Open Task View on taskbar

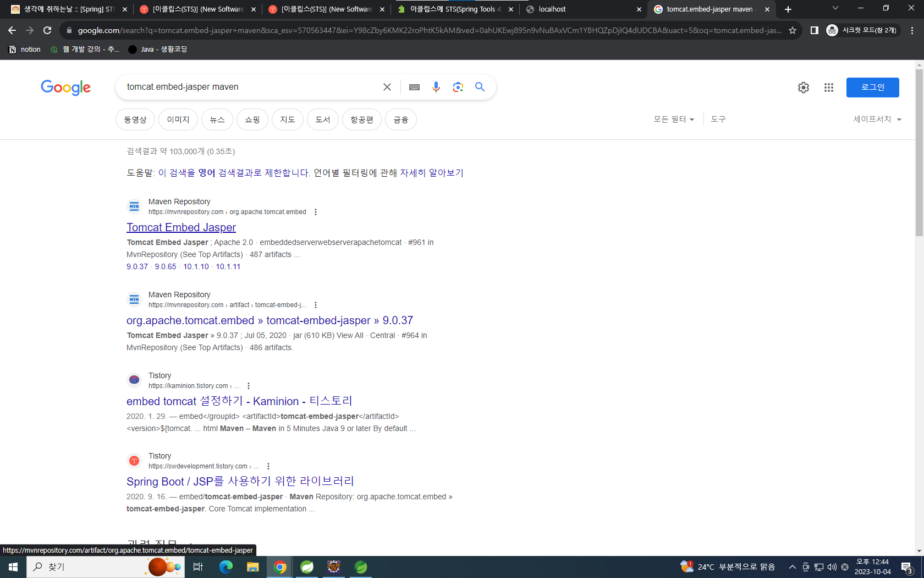[x=198, y=567]
